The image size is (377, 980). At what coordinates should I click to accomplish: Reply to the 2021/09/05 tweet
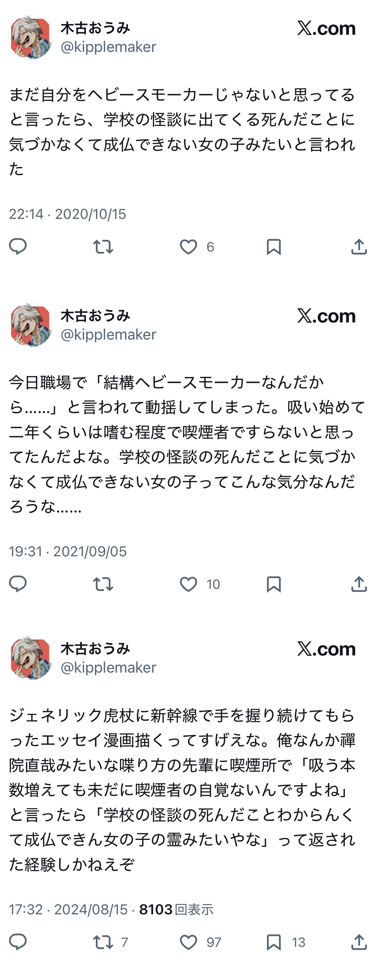(18, 583)
